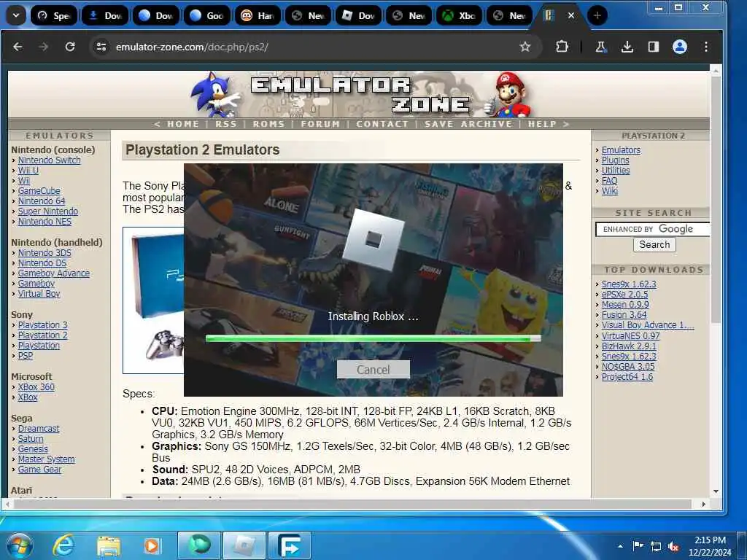Open ROMS in site navigation
The width and height of the screenshot is (747, 560).
coord(268,124)
